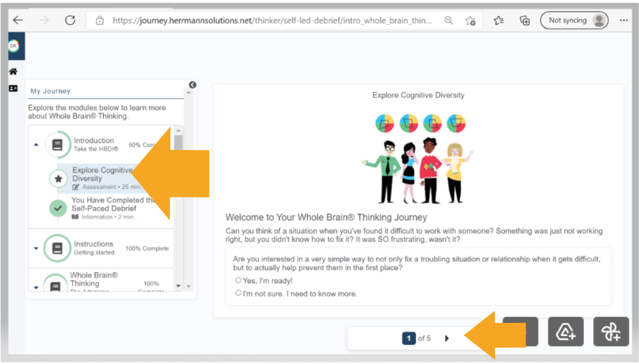Image resolution: width=639 pixels, height=364 pixels.
Task: Click the Not syncing profile button
Action: [574, 21]
